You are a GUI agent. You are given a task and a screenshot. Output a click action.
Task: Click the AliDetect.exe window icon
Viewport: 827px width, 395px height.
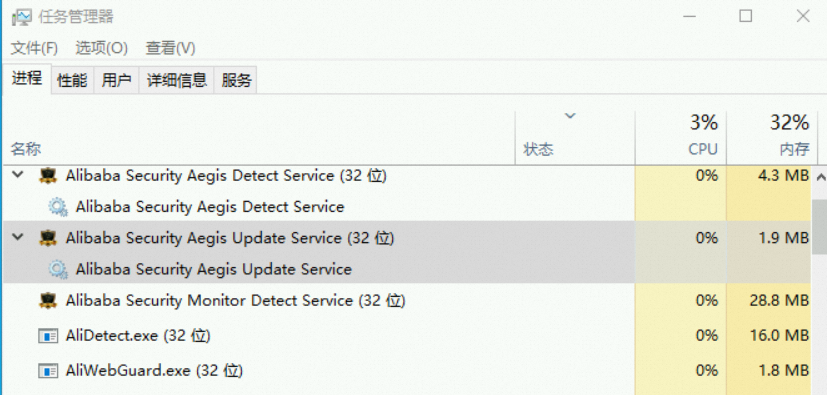point(48,336)
